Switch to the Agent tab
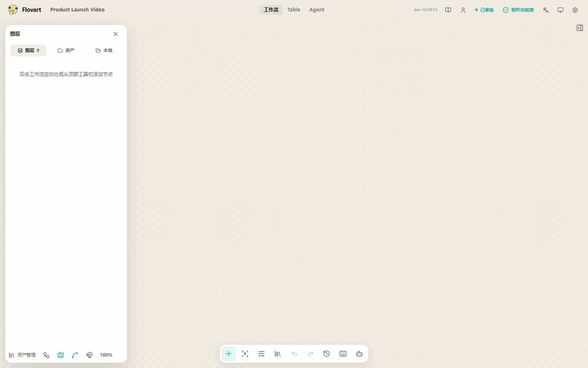588x368 pixels. [x=317, y=10]
